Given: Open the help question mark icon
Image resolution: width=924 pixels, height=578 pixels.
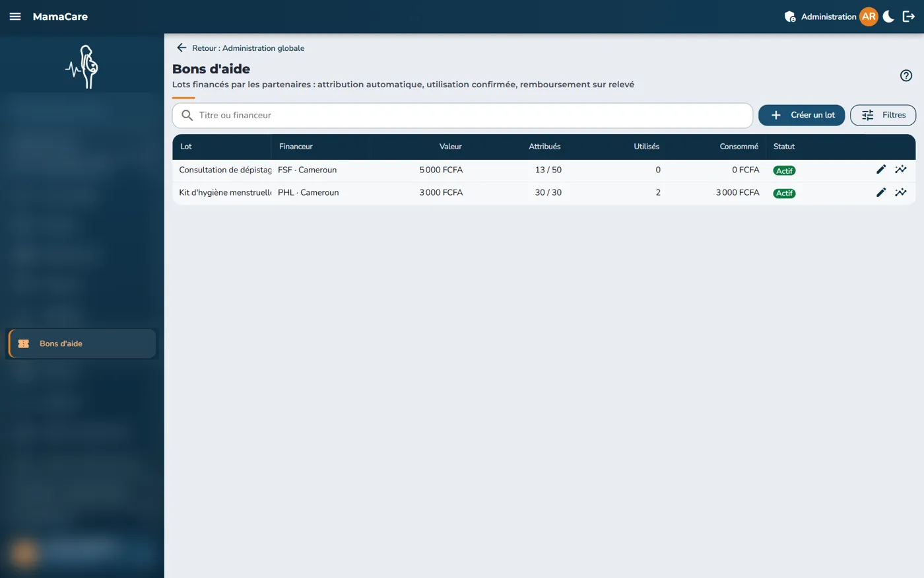Looking at the screenshot, I should pos(906,75).
